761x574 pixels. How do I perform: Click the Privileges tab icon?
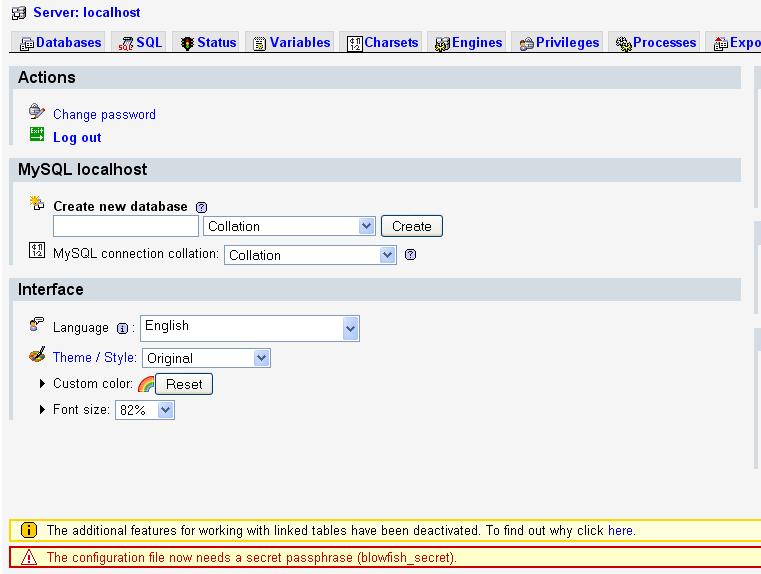527,44
